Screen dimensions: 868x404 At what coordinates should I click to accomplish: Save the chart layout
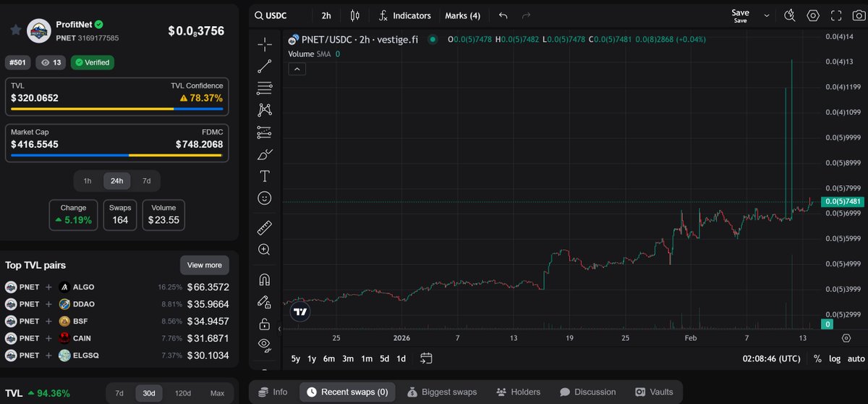(740, 15)
